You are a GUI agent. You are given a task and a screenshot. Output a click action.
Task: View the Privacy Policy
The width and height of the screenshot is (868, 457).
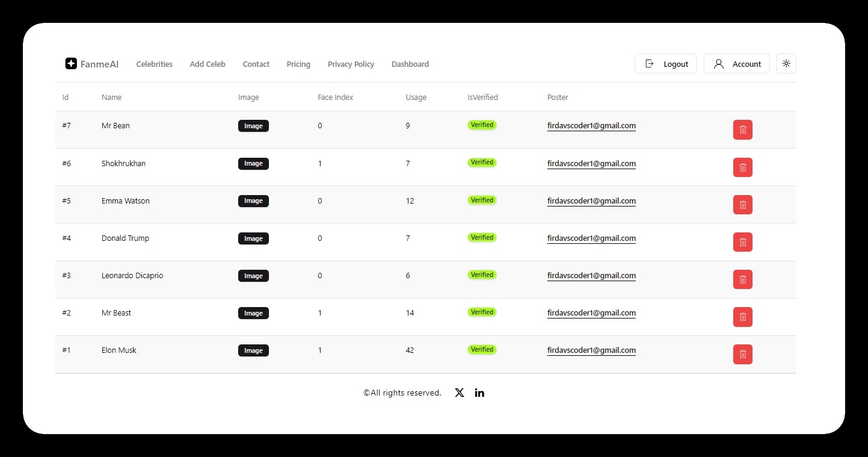pos(351,64)
